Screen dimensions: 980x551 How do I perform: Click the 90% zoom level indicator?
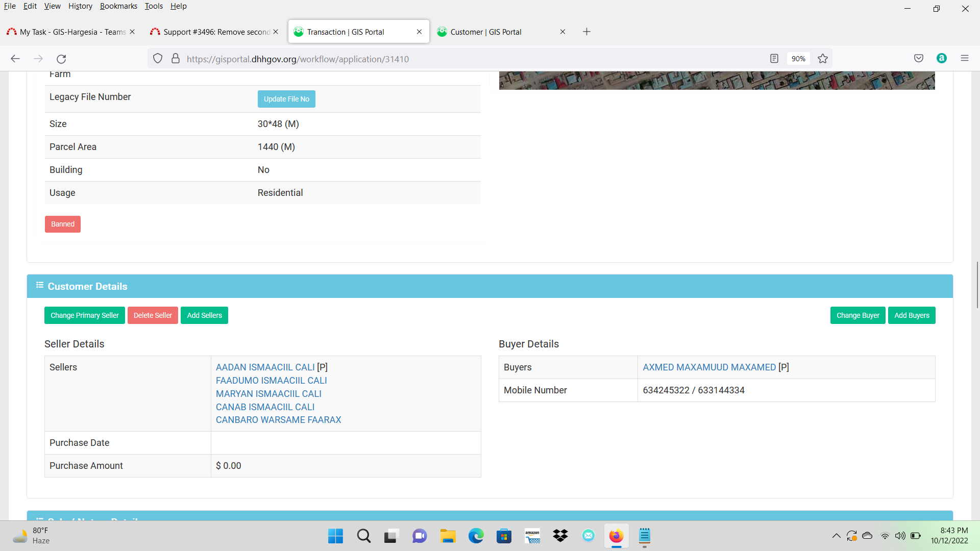click(798, 59)
